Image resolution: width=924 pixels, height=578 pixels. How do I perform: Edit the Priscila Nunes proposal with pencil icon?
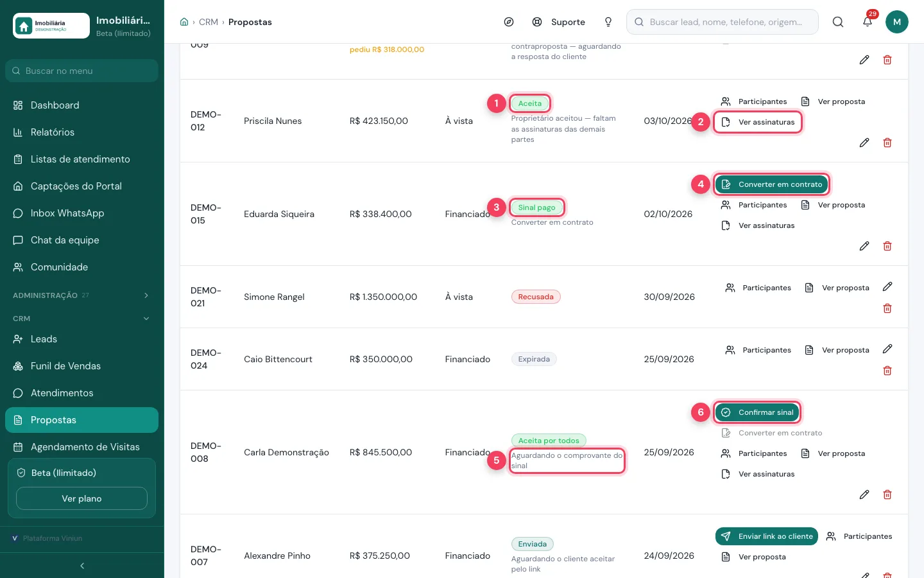[864, 143]
